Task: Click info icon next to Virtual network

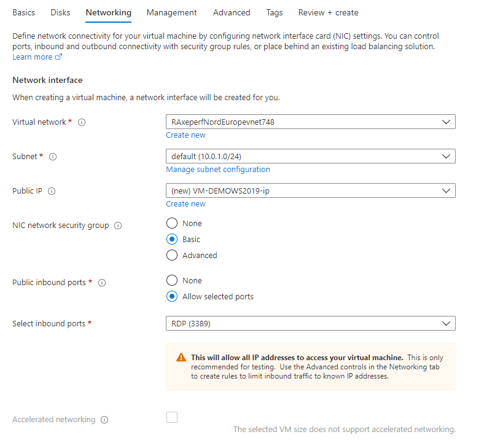Action: 82,122
